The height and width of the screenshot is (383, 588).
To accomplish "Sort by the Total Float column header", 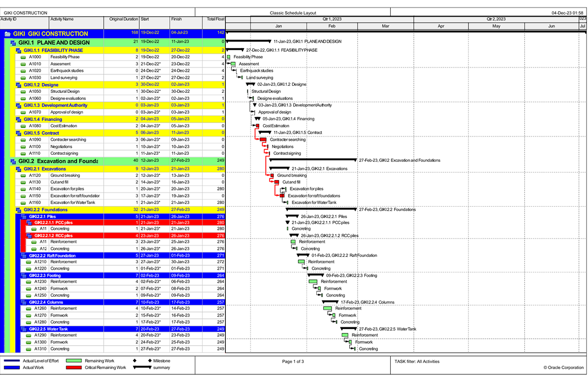I will pos(216,19).
